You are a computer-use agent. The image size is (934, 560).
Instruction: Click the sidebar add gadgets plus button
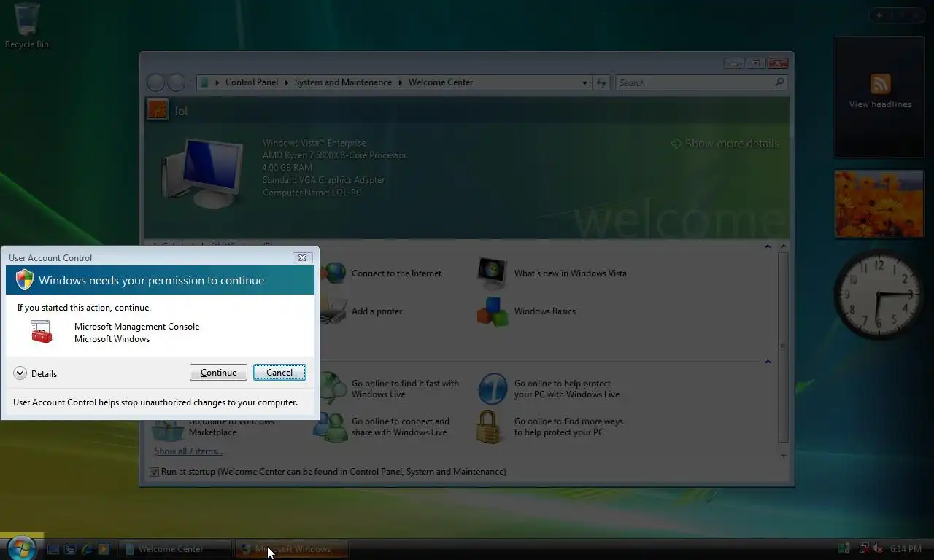click(x=879, y=15)
